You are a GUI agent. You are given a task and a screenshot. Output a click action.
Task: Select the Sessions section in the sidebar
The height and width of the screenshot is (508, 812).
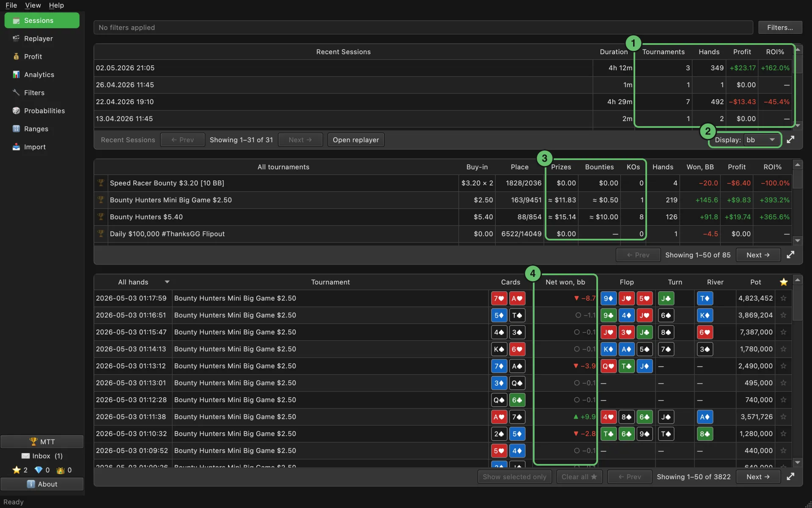[x=42, y=20]
